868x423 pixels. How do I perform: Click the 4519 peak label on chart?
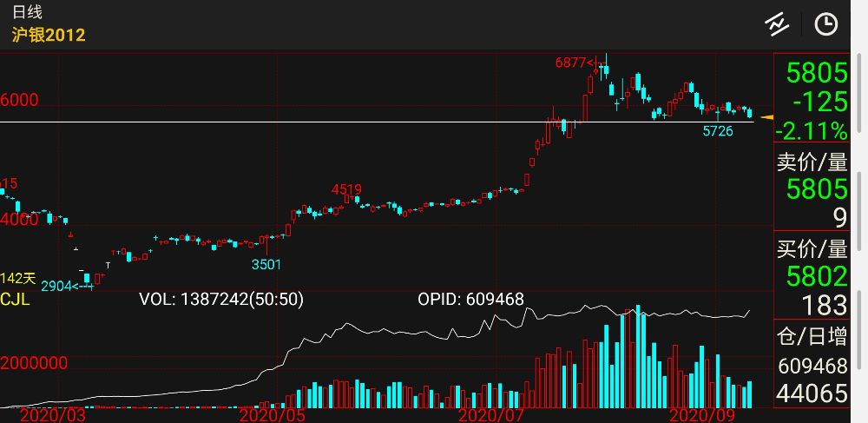(x=346, y=189)
